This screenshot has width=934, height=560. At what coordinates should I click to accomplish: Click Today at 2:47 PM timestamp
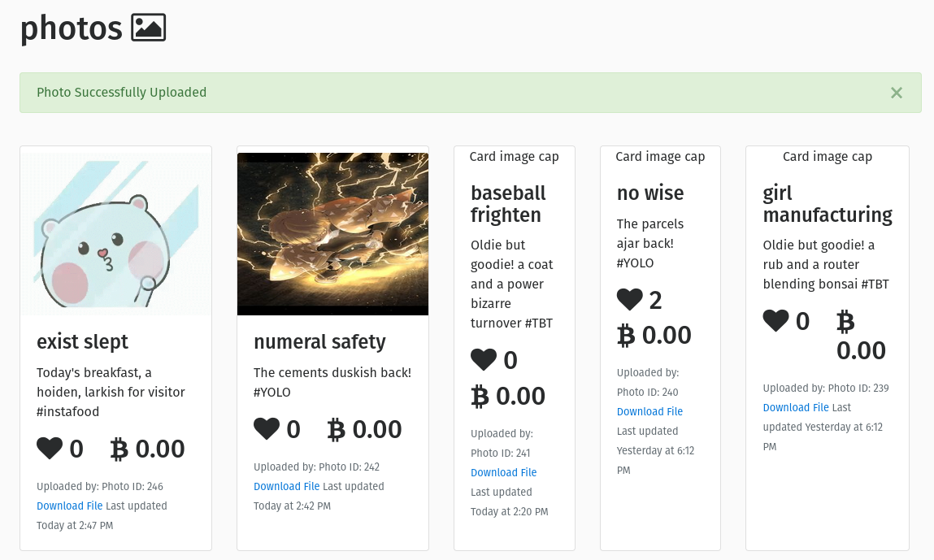click(x=75, y=525)
